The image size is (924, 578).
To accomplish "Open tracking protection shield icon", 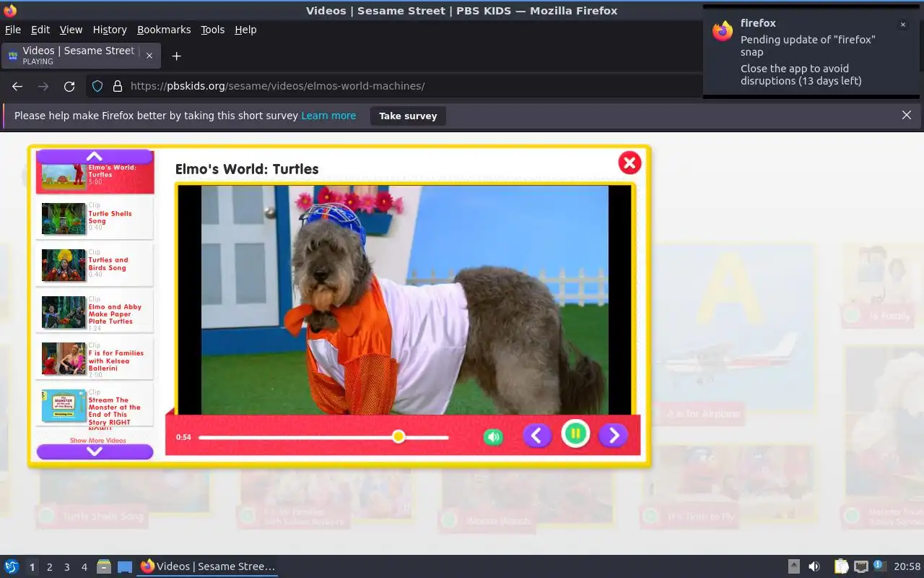I will pyautogui.click(x=97, y=86).
